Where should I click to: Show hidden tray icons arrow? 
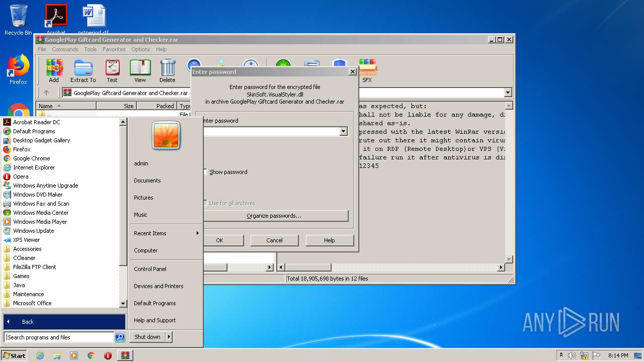click(561, 355)
